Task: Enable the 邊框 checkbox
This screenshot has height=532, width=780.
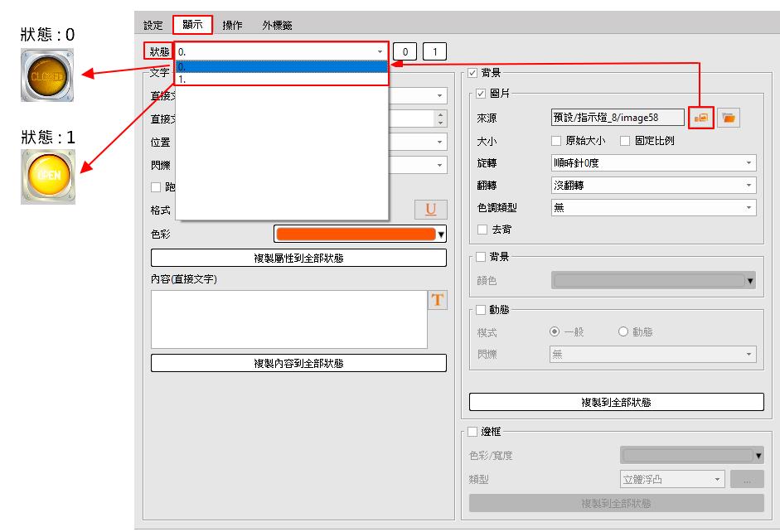Action: (x=473, y=432)
